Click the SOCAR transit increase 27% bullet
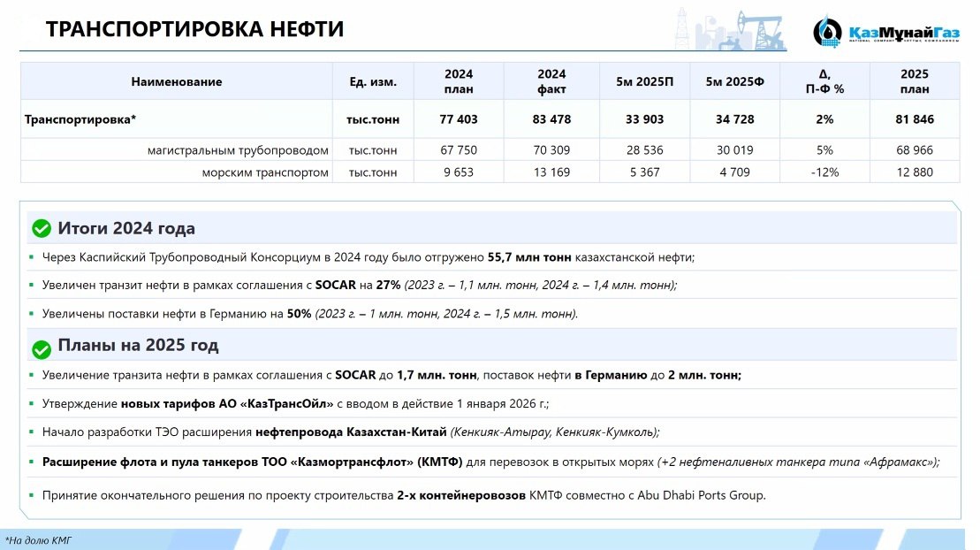Viewport: 980px width, 550px height. 360,286
